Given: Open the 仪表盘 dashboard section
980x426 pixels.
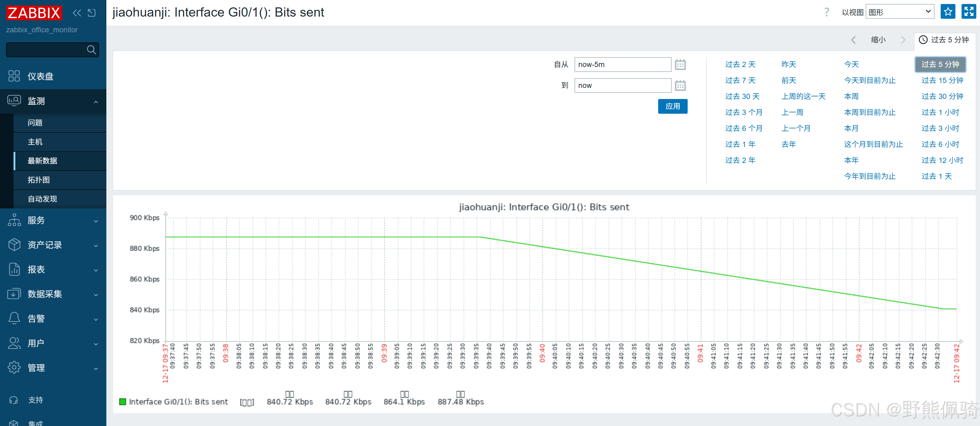Looking at the screenshot, I should click(x=40, y=77).
